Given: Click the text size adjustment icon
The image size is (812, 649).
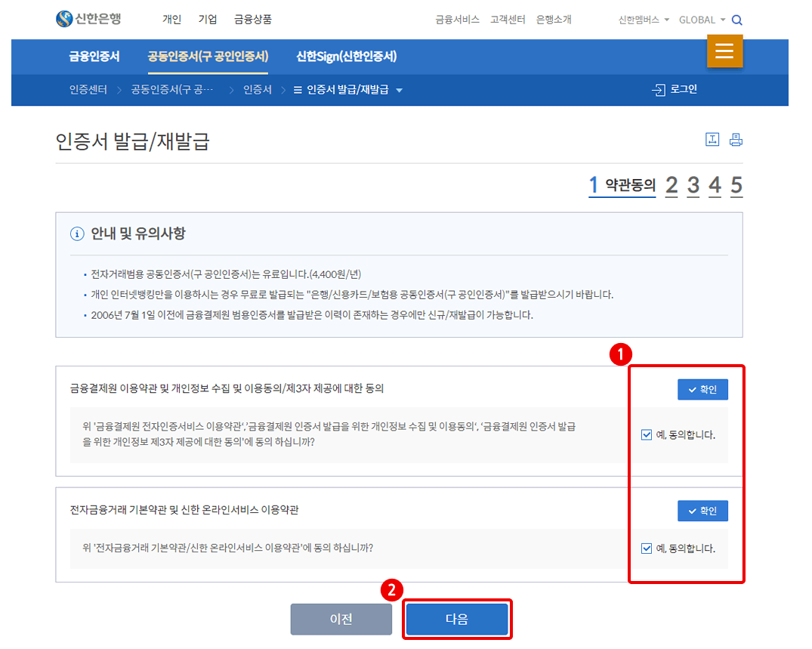Looking at the screenshot, I should (x=712, y=139).
